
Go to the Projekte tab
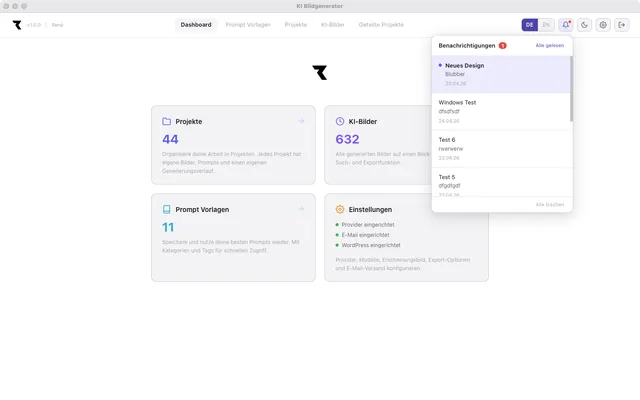[x=296, y=25]
